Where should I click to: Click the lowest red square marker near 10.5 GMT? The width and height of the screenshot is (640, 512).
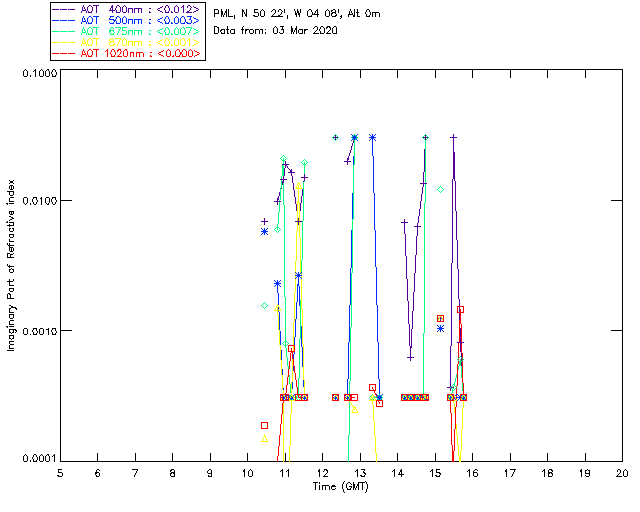coord(265,425)
